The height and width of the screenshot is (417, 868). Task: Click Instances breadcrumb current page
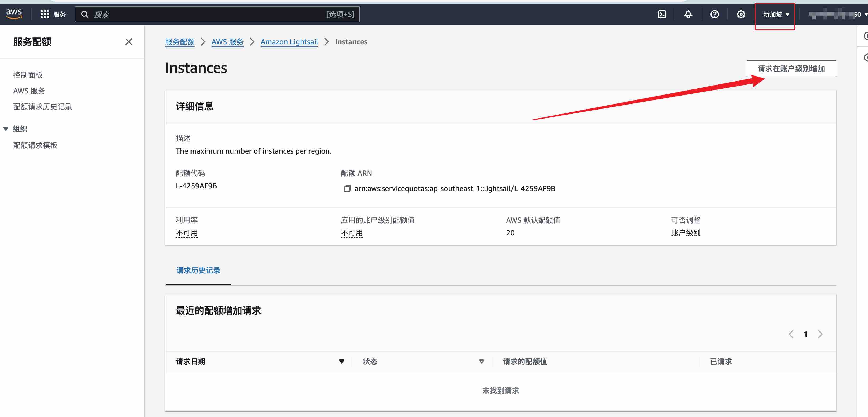point(351,42)
